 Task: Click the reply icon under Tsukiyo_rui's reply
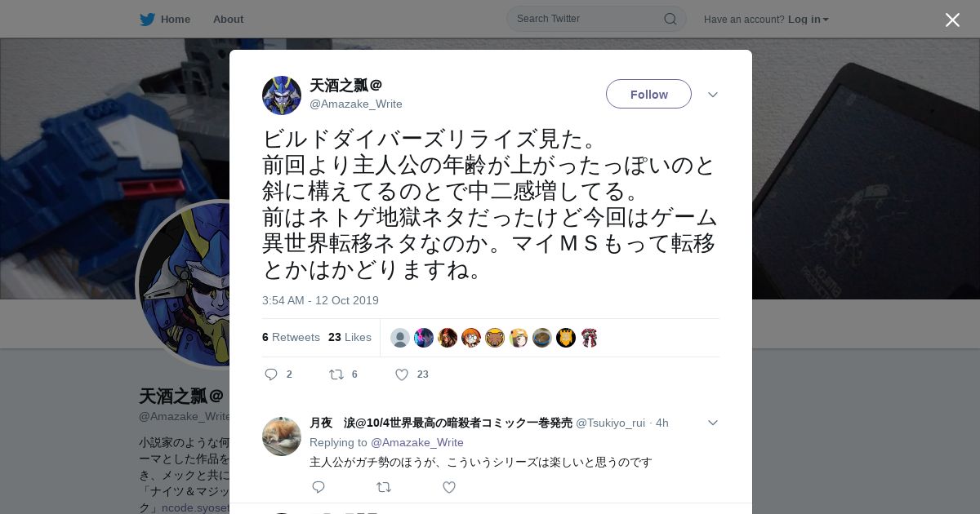click(318, 487)
